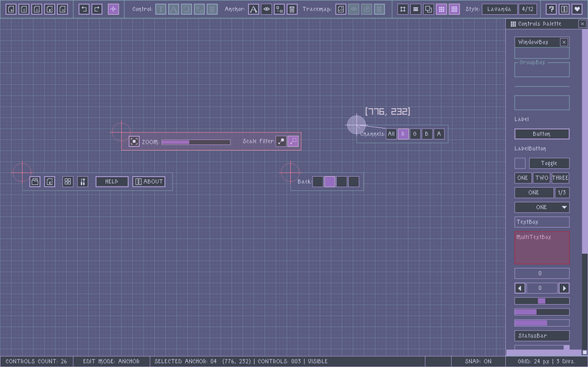
Task: Load a tracemap image
Action: click(x=341, y=9)
